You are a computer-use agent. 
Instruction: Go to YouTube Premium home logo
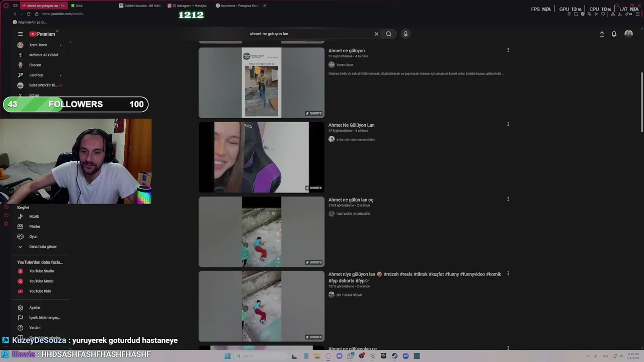[x=42, y=34]
